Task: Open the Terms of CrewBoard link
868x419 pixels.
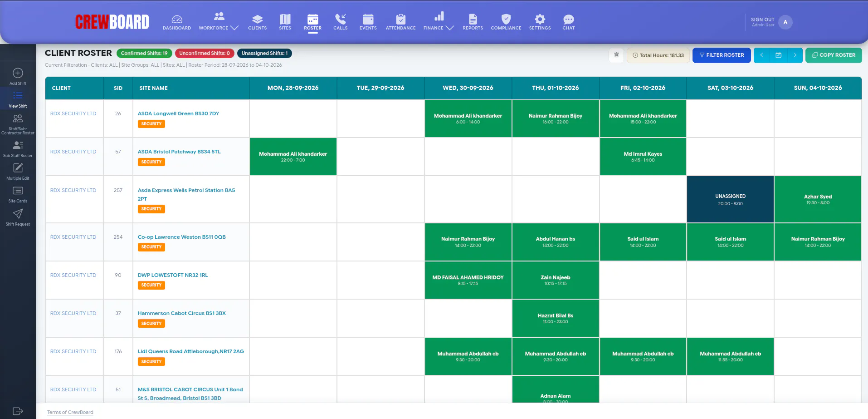Action: 70,412
